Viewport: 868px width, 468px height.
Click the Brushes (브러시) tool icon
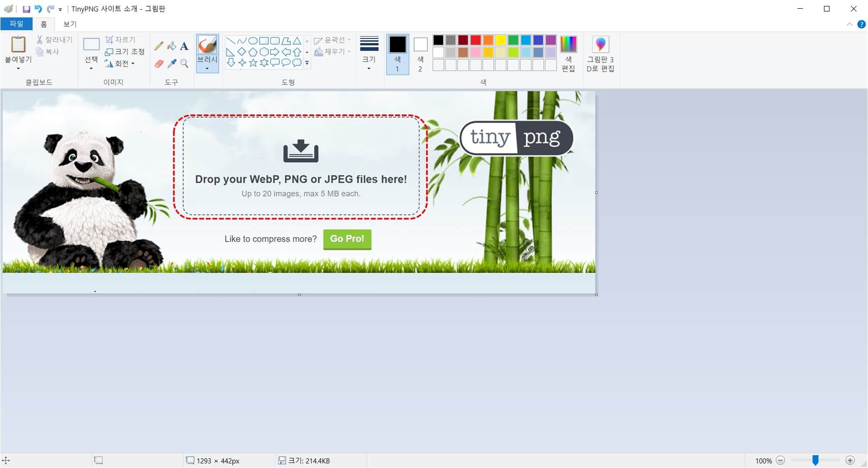click(207, 45)
